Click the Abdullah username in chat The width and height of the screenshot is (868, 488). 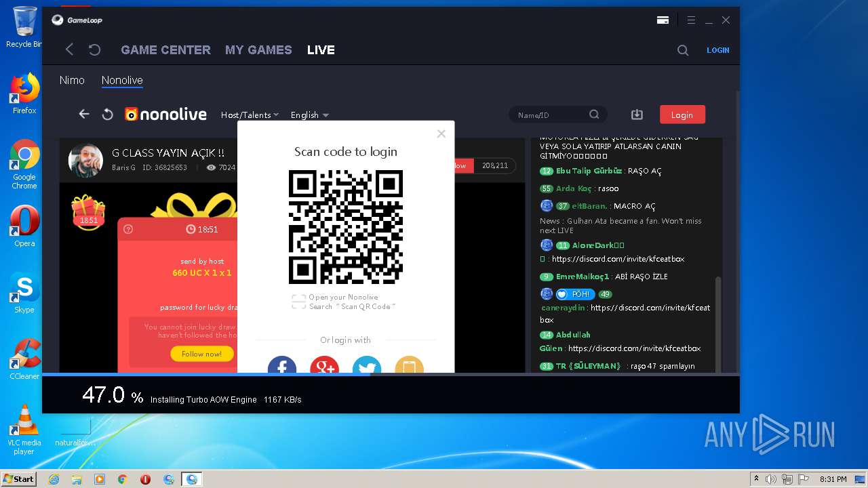coord(573,335)
